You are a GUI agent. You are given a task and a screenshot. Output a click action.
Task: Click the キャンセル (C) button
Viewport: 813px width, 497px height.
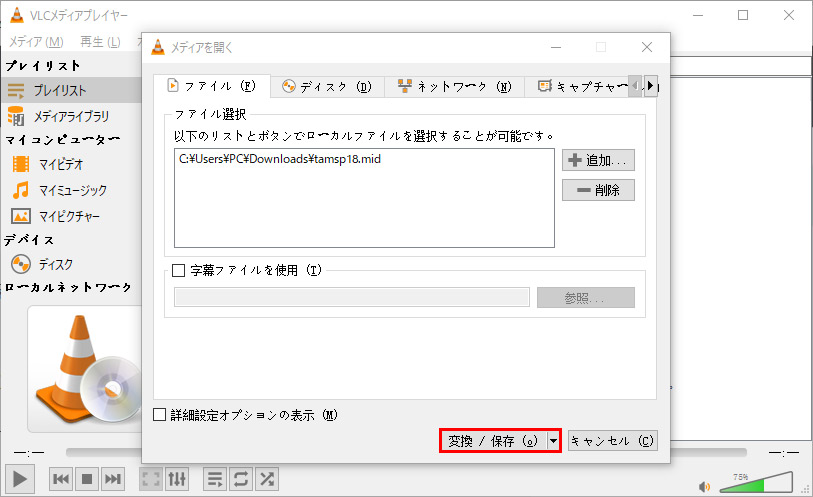pos(613,441)
